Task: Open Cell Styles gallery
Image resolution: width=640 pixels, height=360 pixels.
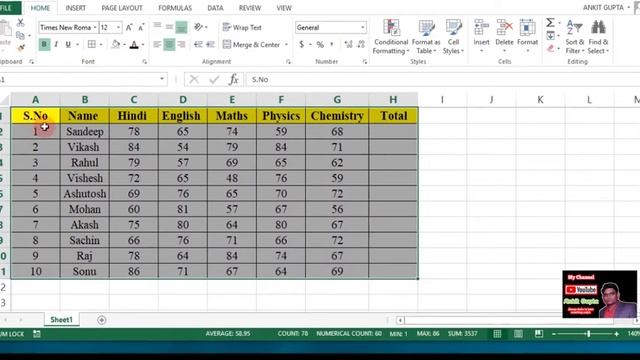Action: [453, 37]
